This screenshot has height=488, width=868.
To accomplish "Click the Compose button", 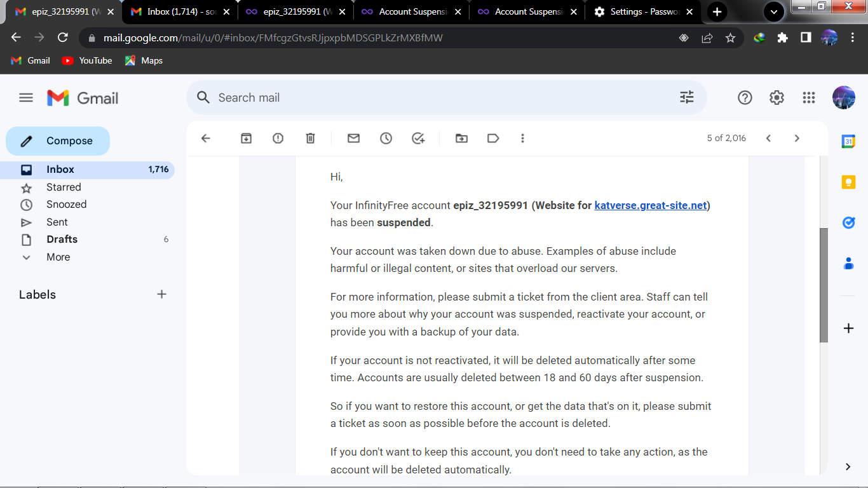I will click(58, 141).
